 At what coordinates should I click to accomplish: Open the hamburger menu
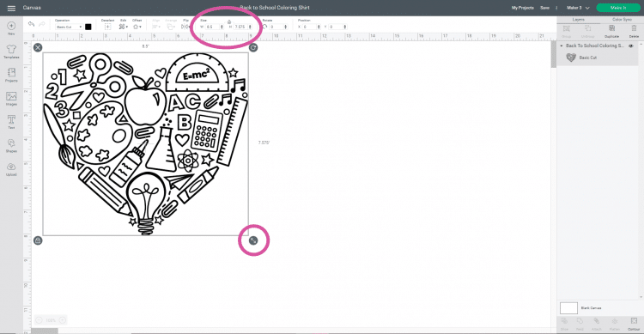tap(11, 8)
